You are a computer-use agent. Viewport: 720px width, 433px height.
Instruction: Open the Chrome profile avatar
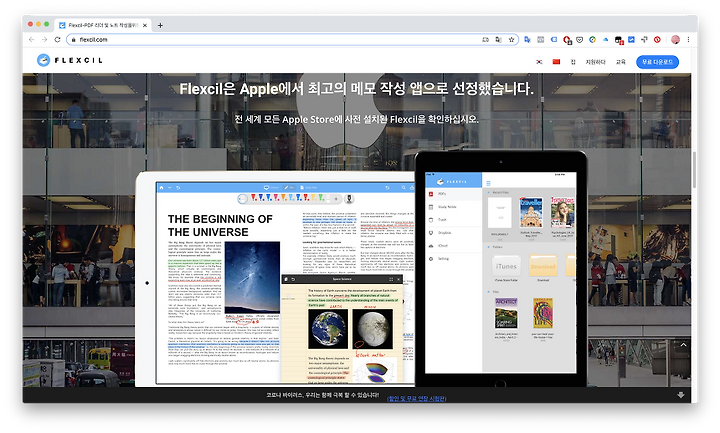[x=675, y=39]
